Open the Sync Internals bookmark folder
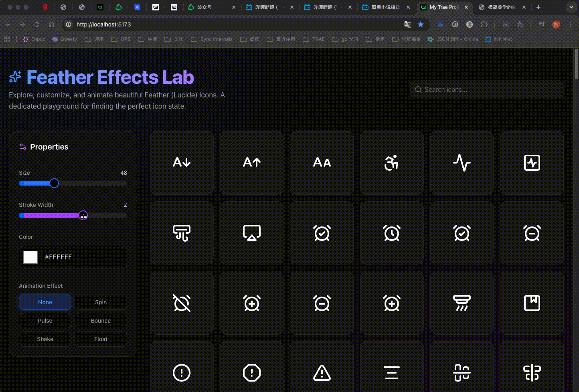The image size is (579, 392). pos(212,39)
